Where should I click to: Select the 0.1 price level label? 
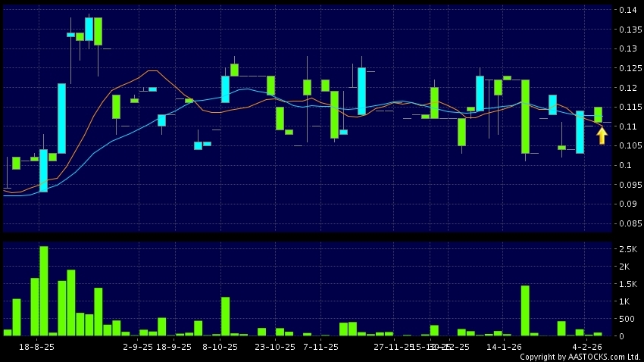coord(624,165)
